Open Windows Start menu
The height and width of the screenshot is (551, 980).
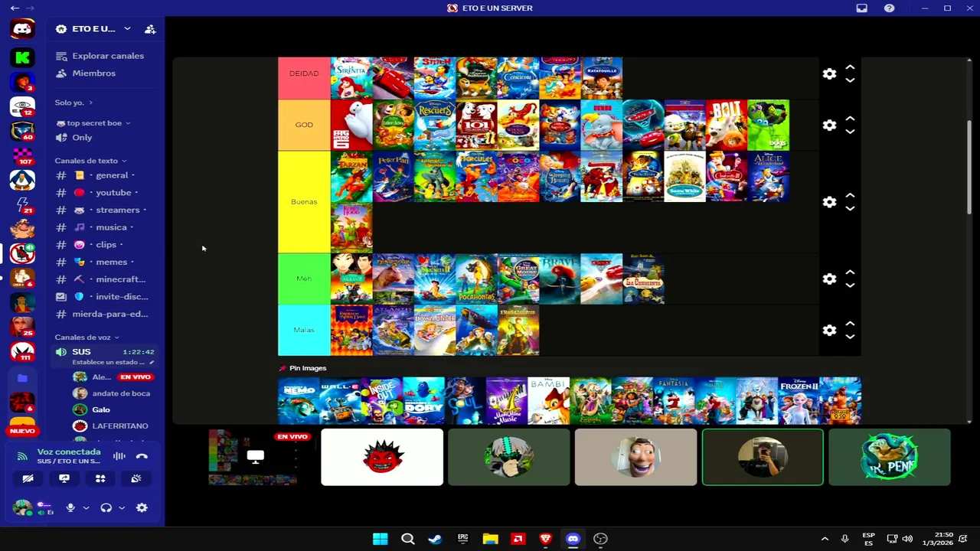coord(380,539)
